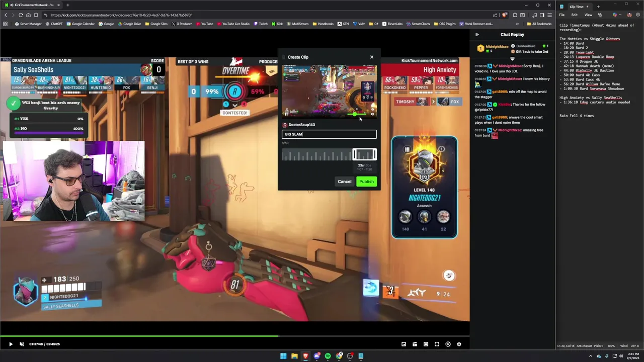Image resolution: width=644 pixels, height=362 pixels.
Task: Open Brave browser from the taskbar
Action: (305, 356)
